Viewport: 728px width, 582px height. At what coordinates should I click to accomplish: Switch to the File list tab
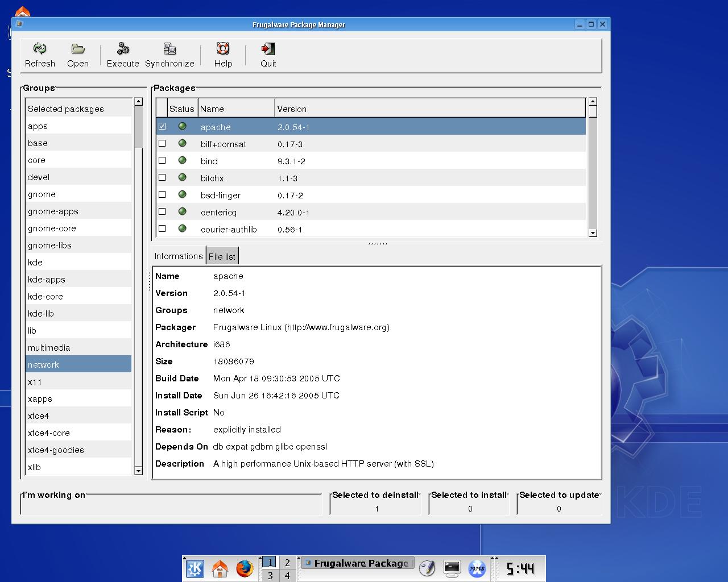[x=222, y=256]
